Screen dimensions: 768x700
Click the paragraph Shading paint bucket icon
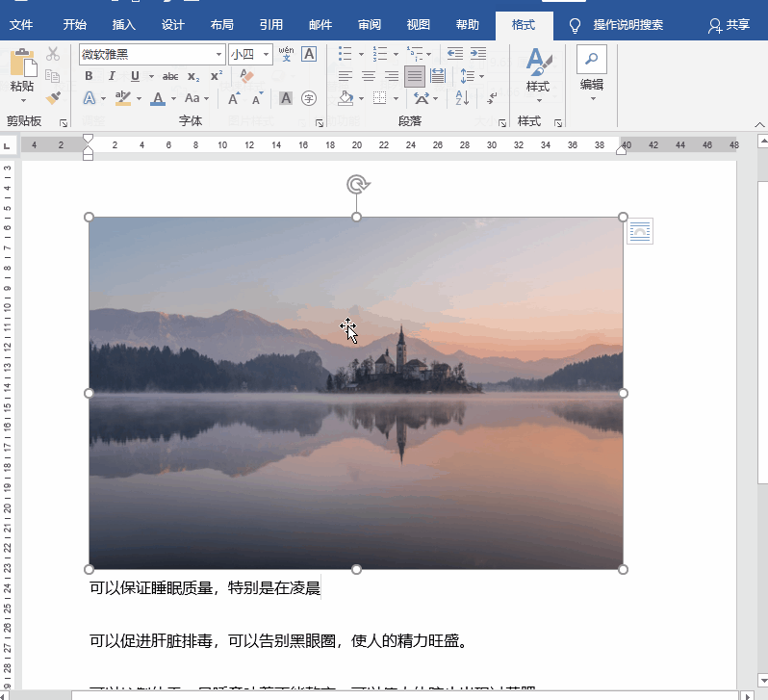click(346, 98)
